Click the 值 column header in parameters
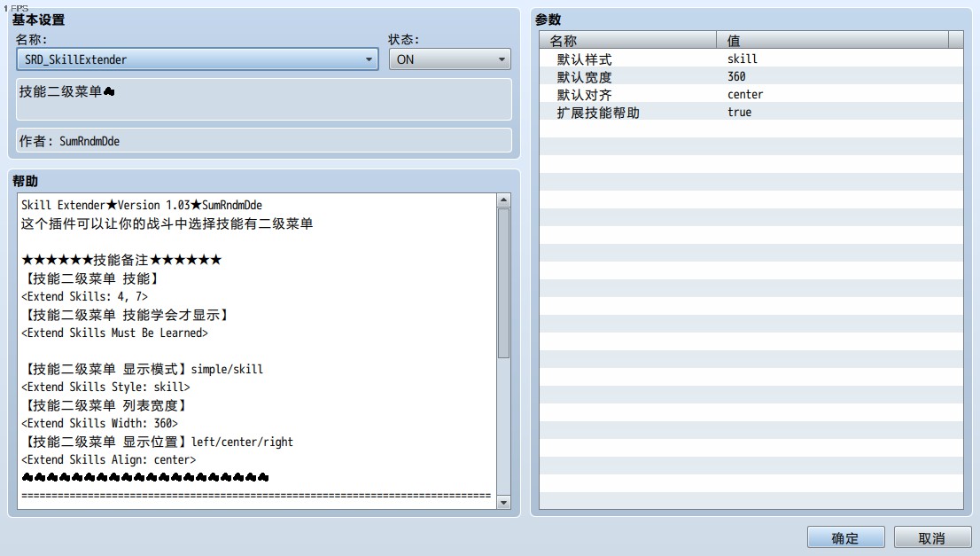 pyautogui.click(x=832, y=41)
